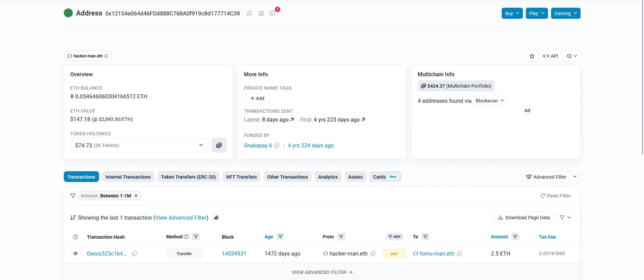Screen dimensions: 644x280
Task: Remove the Amount Between 1-1M filter
Action: (136, 196)
